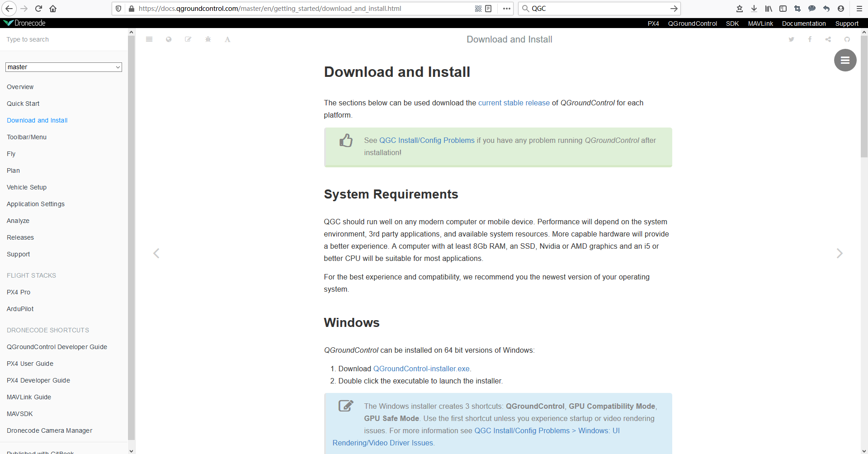
Task: Click the tracking protection shield icon
Action: (x=118, y=9)
